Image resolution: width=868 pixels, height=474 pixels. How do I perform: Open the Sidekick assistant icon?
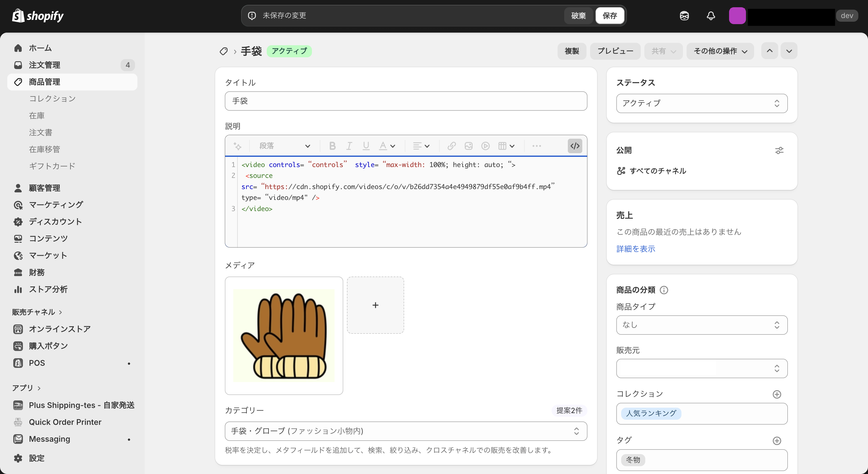click(684, 15)
